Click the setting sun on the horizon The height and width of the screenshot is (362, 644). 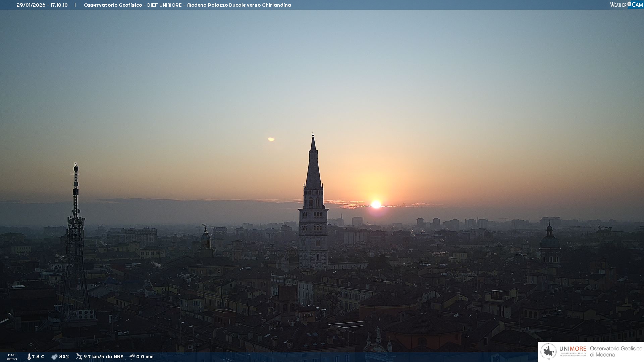point(376,204)
